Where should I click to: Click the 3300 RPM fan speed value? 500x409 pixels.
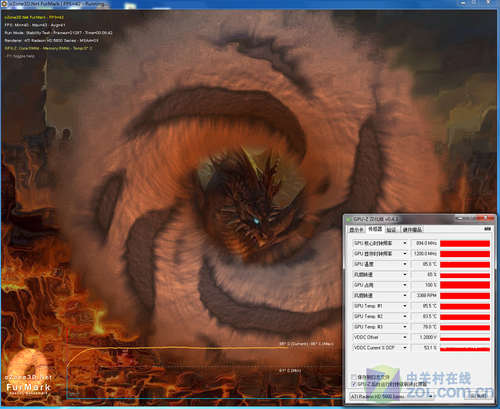coord(424,296)
